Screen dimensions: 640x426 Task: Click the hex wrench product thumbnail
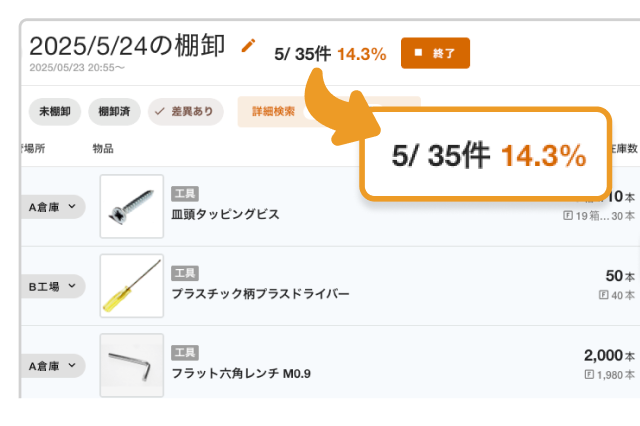(132, 365)
